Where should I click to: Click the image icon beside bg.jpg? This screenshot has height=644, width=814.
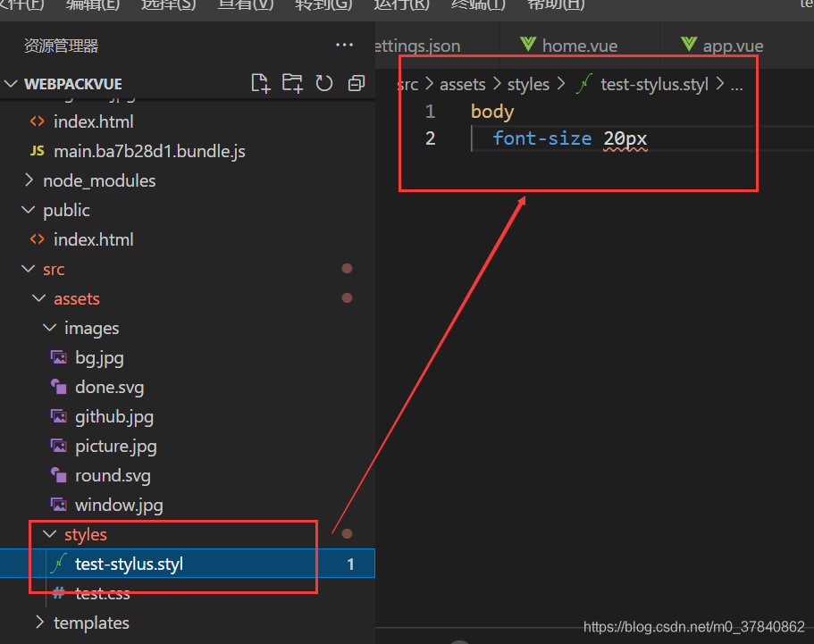tap(59, 357)
